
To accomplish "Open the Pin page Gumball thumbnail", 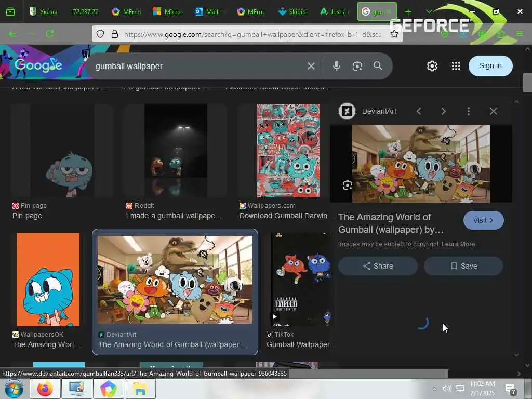I will coord(62,151).
